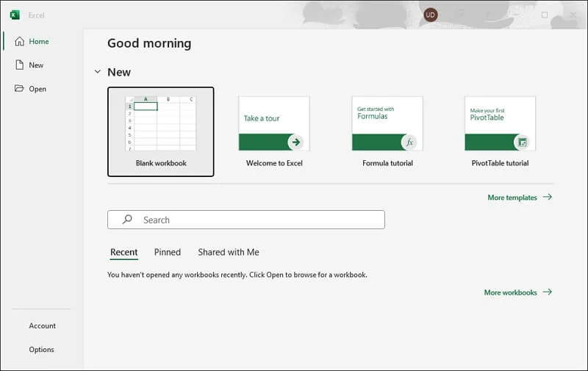
Task: Click the arrow icon on Take a tour
Action: click(296, 142)
